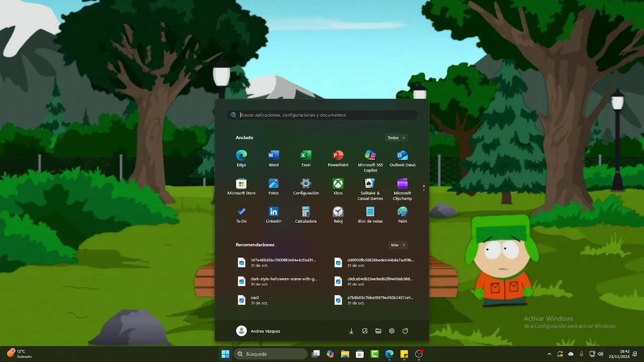The height and width of the screenshot is (362, 644).
Task: Open the OBS icon with red badge
Action: tap(419, 354)
